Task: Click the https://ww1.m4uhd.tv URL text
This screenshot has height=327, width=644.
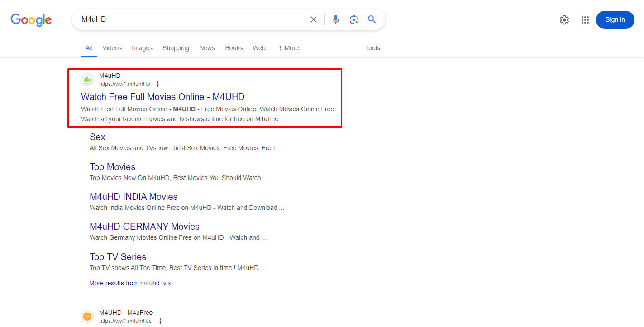Action: click(125, 84)
